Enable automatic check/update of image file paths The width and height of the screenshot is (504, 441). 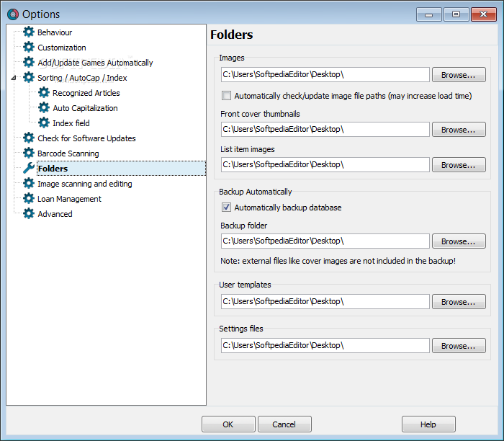coord(226,96)
